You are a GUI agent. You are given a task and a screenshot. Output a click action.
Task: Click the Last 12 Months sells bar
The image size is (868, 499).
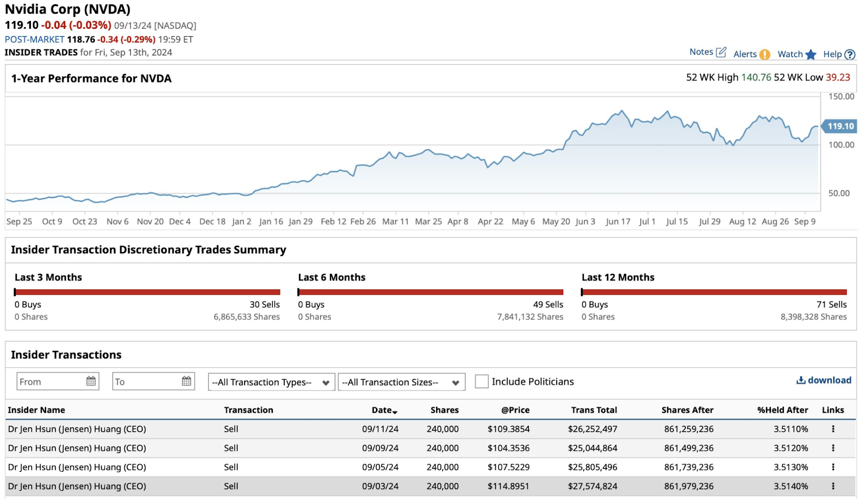click(715, 292)
